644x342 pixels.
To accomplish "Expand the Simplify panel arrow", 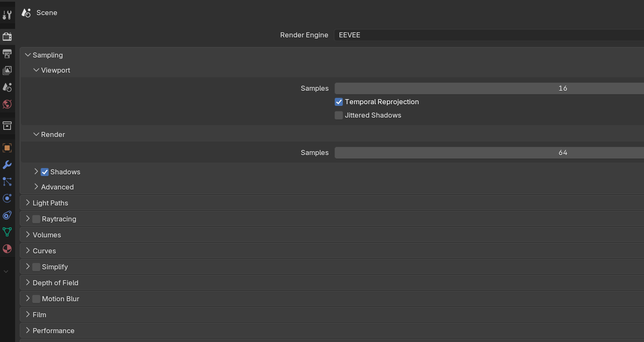I will tap(28, 266).
